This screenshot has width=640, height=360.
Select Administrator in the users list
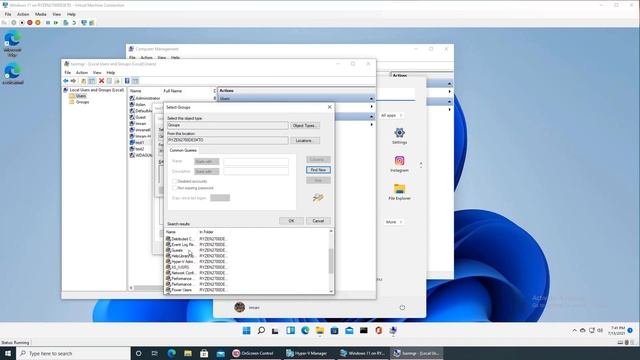(x=148, y=98)
